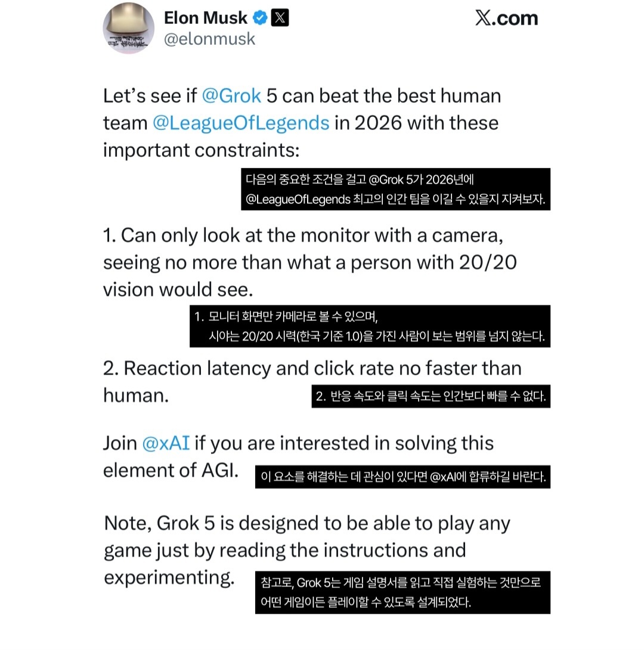
Task: Follow the blue @LeagueOfLegends mention link
Action: click(x=241, y=123)
